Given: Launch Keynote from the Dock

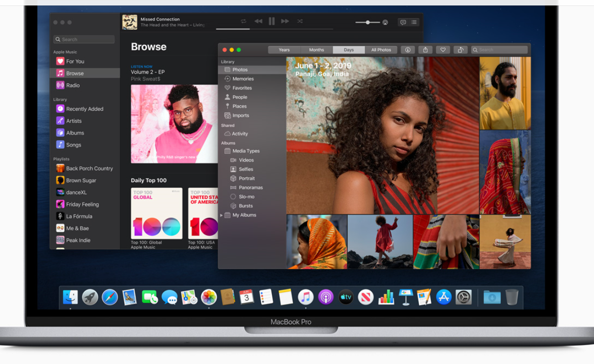Looking at the screenshot, I should point(405,297).
